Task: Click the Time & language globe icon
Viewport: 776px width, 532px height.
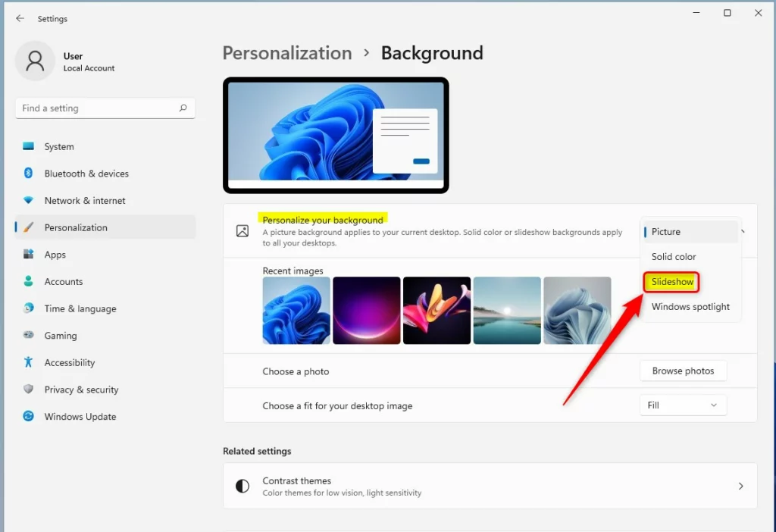Action: [x=28, y=308]
